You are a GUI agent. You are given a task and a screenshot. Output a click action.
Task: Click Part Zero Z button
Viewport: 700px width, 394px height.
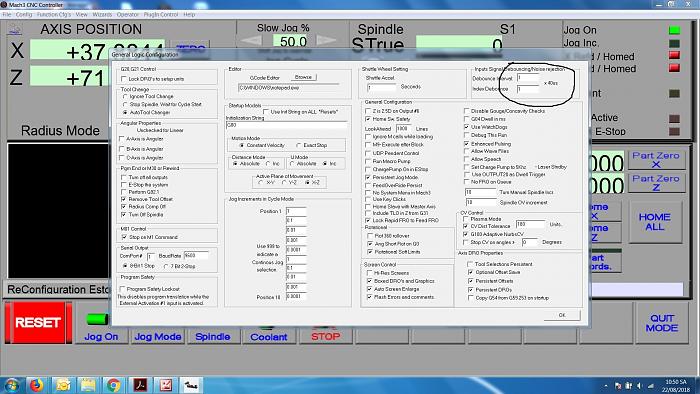tap(656, 183)
